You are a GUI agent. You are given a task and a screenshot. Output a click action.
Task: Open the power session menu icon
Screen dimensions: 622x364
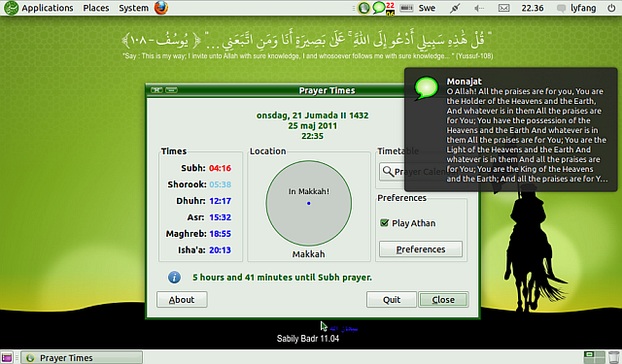[x=611, y=8]
